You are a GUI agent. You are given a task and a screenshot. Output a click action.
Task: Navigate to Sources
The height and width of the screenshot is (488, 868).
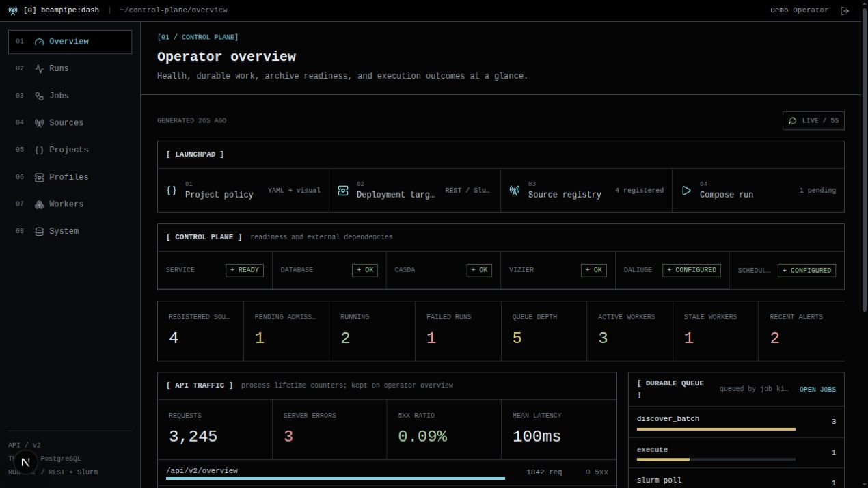point(70,123)
